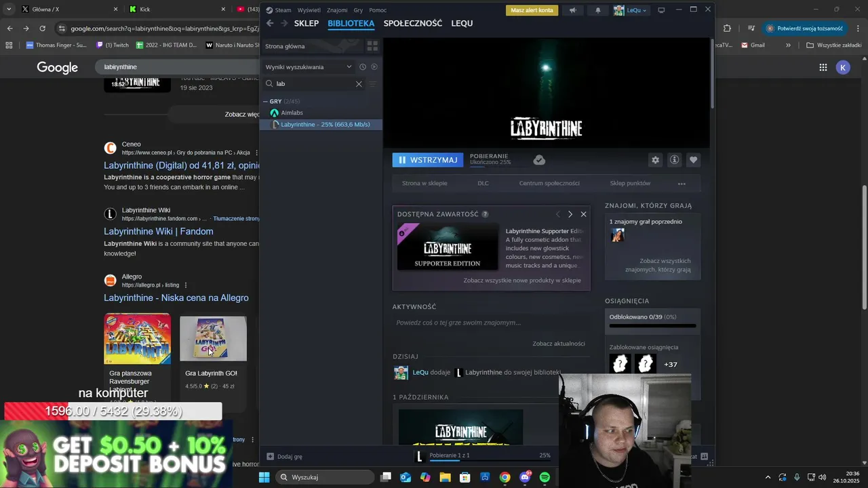Add Labyrinthine to favorites heart icon
Viewport: 868px width, 488px height.
[x=693, y=160]
